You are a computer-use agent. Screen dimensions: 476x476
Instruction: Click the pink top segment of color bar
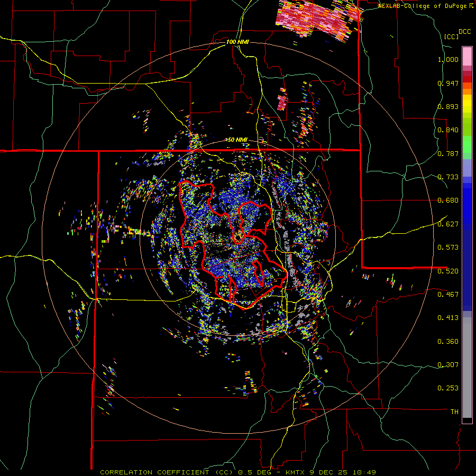click(x=467, y=56)
